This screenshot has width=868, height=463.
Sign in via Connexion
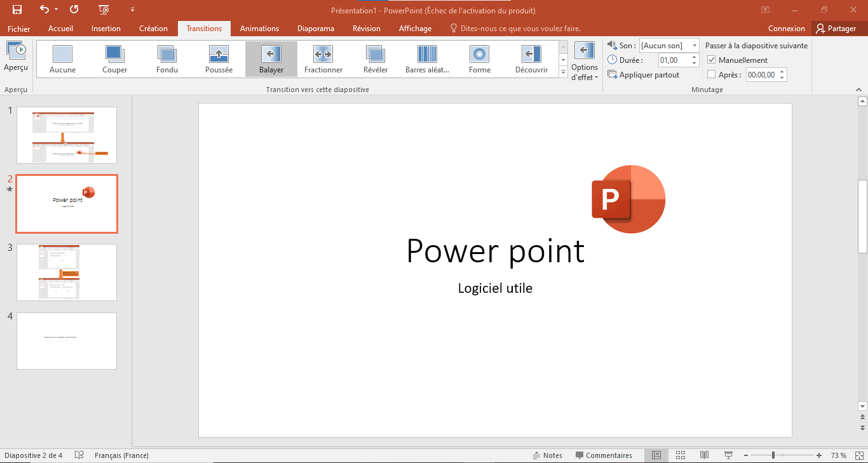[787, 29]
